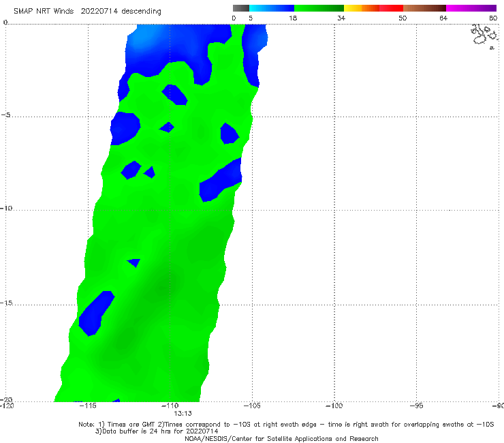Click the Galapagos islands outline at top right
The image size is (504, 443).
(x=485, y=36)
